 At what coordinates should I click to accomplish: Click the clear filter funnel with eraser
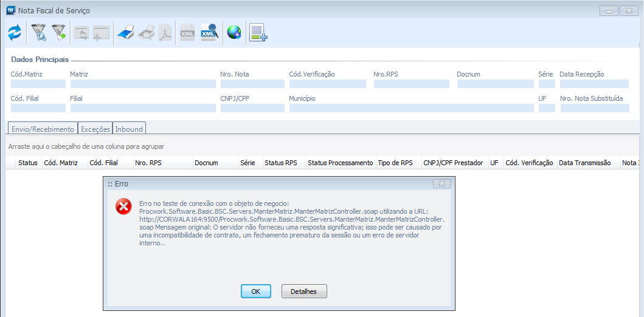[59, 32]
